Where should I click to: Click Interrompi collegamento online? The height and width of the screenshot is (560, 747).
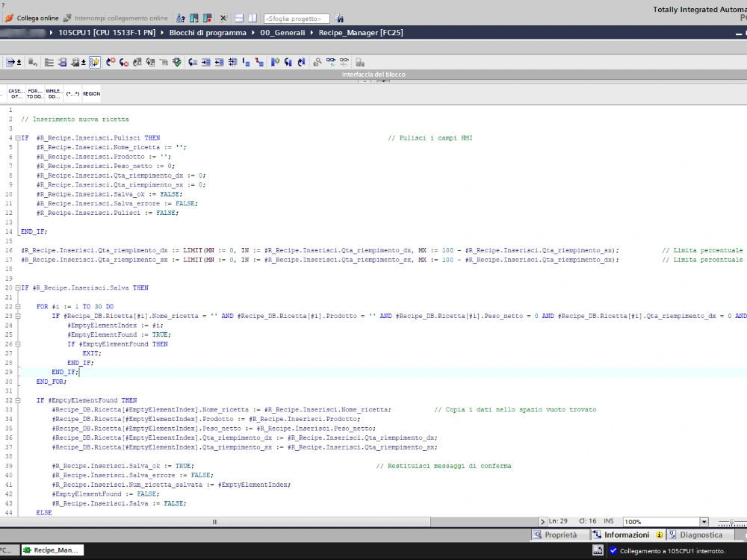pos(115,18)
